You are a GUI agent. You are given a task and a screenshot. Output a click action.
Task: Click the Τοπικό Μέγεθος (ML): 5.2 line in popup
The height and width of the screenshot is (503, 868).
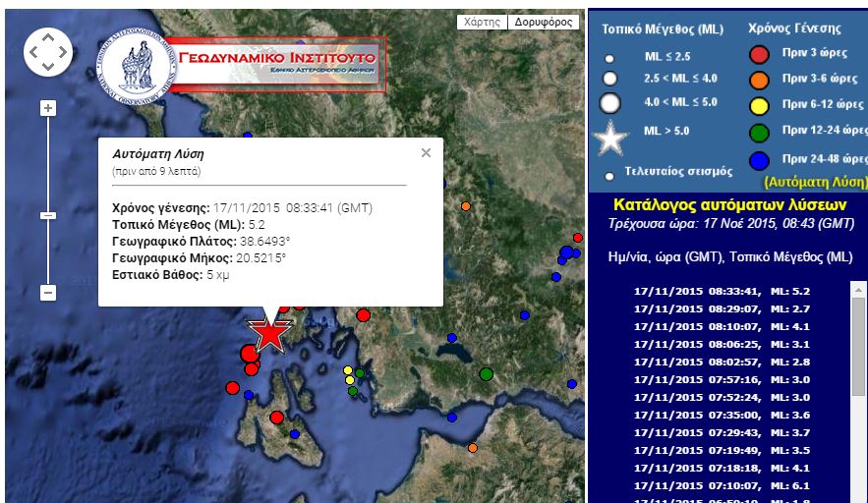pyautogui.click(x=188, y=225)
